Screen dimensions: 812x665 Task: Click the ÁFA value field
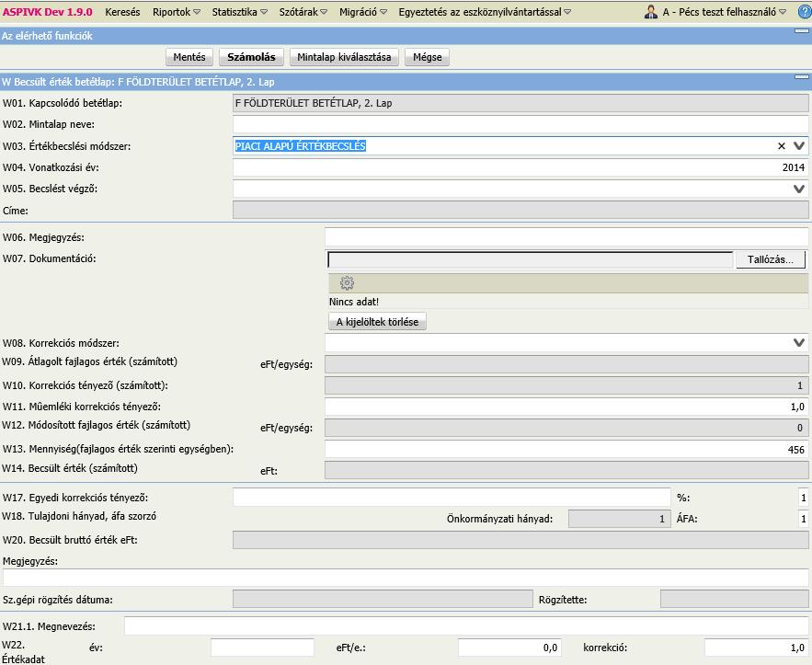(803, 519)
